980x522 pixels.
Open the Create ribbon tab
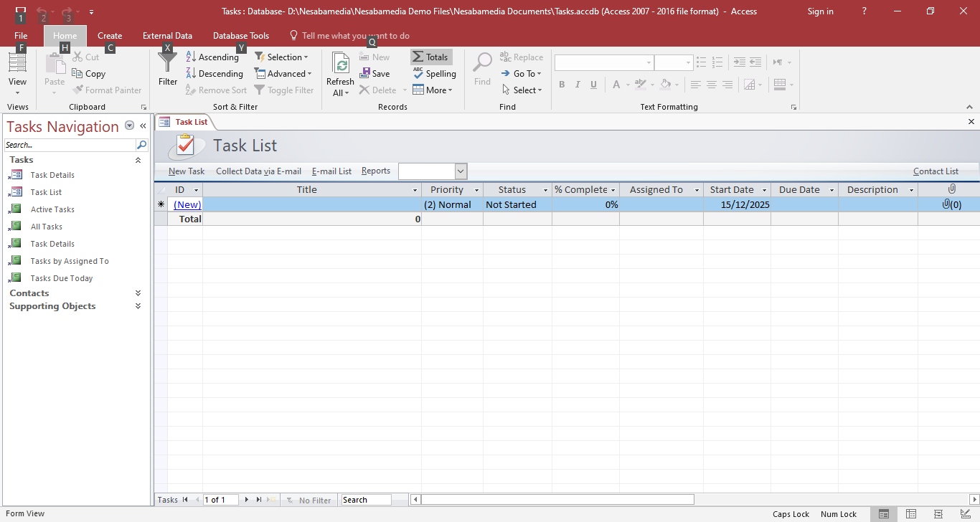(110, 36)
